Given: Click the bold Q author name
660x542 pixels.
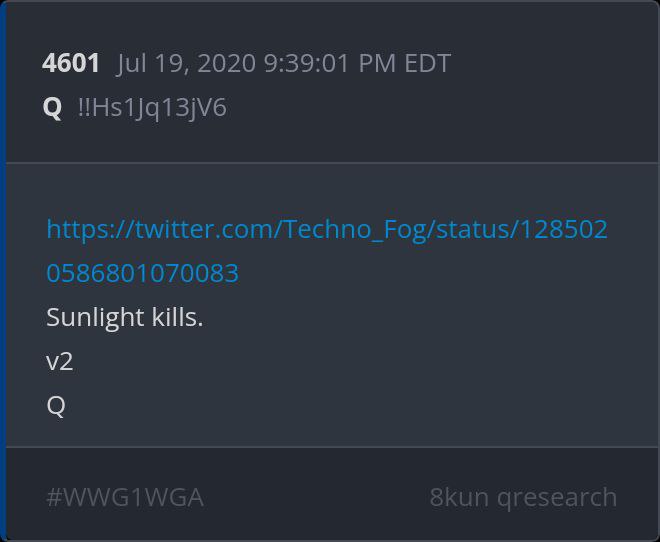Looking at the screenshot, I should 53,108.
